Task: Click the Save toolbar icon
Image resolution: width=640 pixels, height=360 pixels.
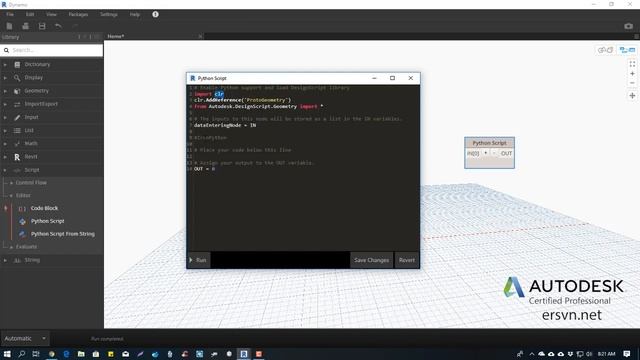Action: point(42,26)
